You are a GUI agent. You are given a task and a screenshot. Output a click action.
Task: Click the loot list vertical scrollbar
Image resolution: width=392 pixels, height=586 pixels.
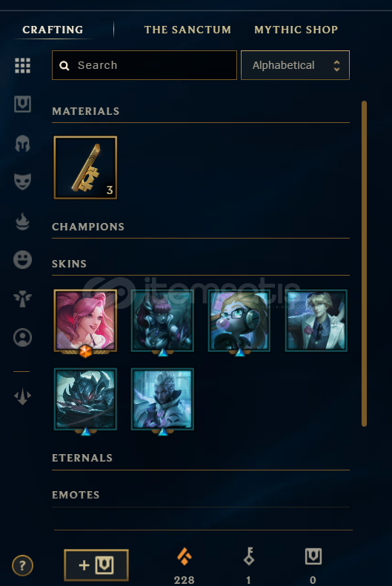pyautogui.click(x=364, y=264)
